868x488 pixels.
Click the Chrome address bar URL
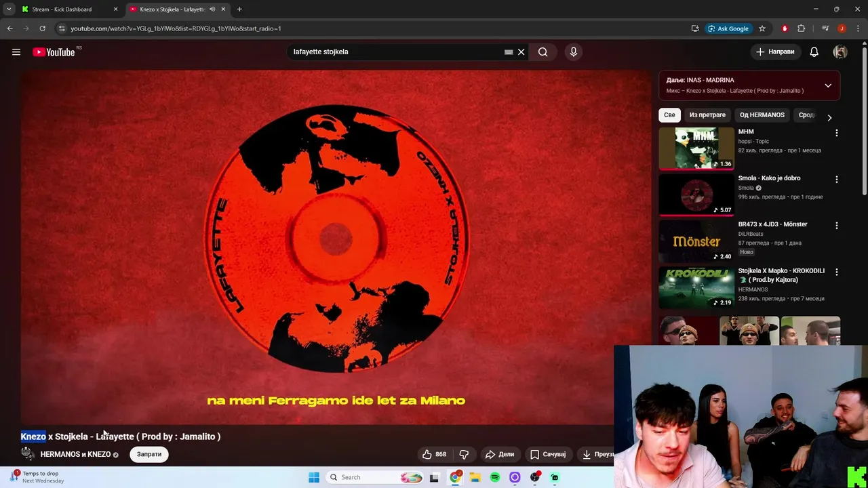176,28
